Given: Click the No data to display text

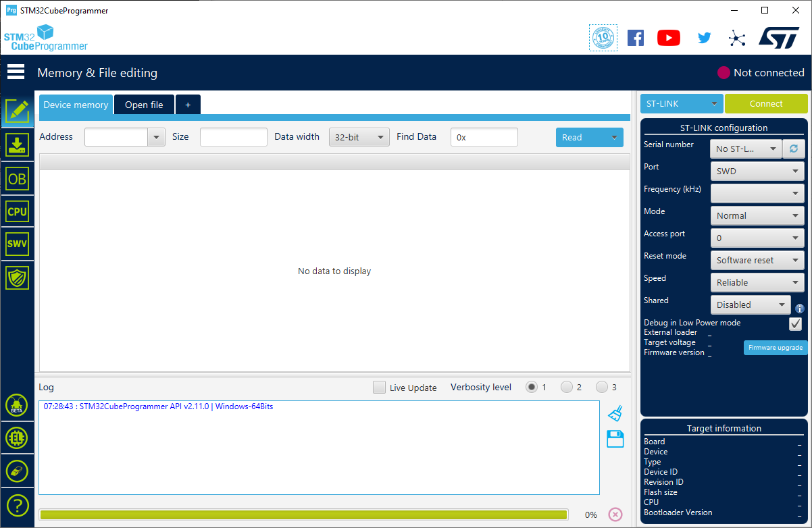Looking at the screenshot, I should 334,271.
